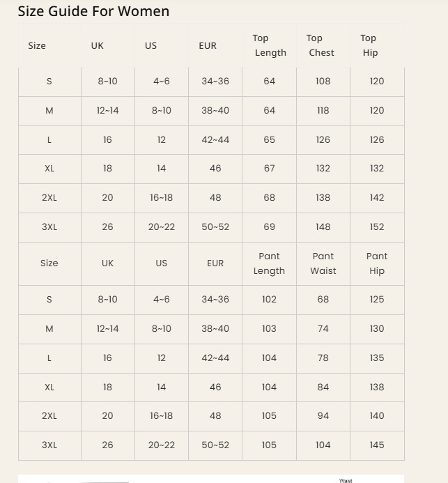Image resolution: width=448 pixels, height=483 pixels.
Task: Click the Top Hip value 142
Action: point(377,198)
